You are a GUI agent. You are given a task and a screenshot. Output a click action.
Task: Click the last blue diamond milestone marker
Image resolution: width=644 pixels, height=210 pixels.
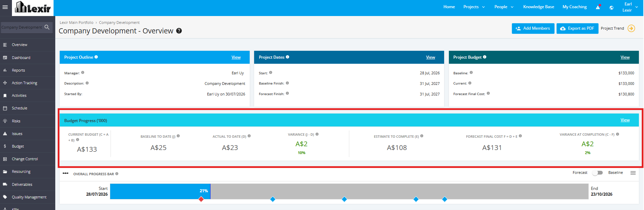[x=444, y=199]
